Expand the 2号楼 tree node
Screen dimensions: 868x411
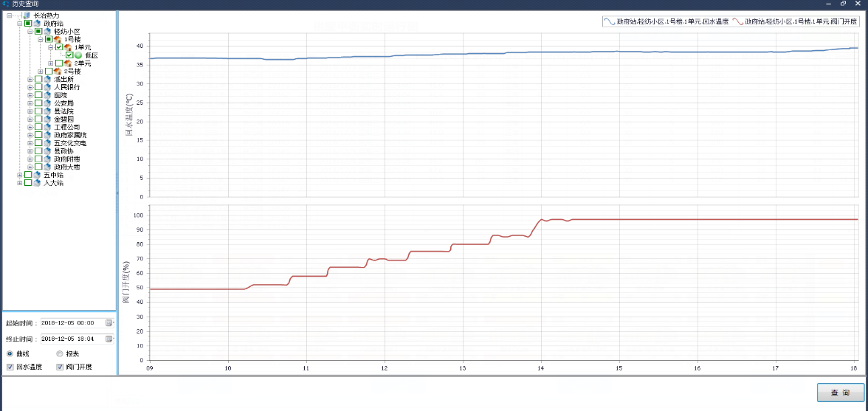click(41, 72)
